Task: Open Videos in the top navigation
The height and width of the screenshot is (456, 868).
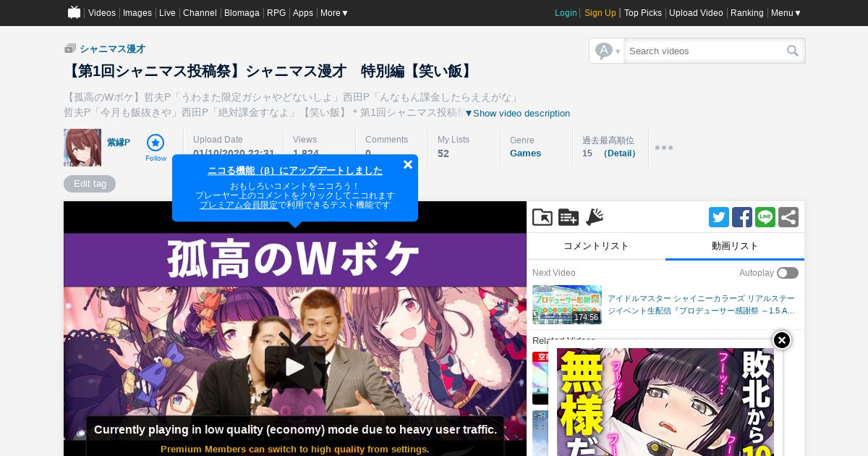Action: [102, 13]
